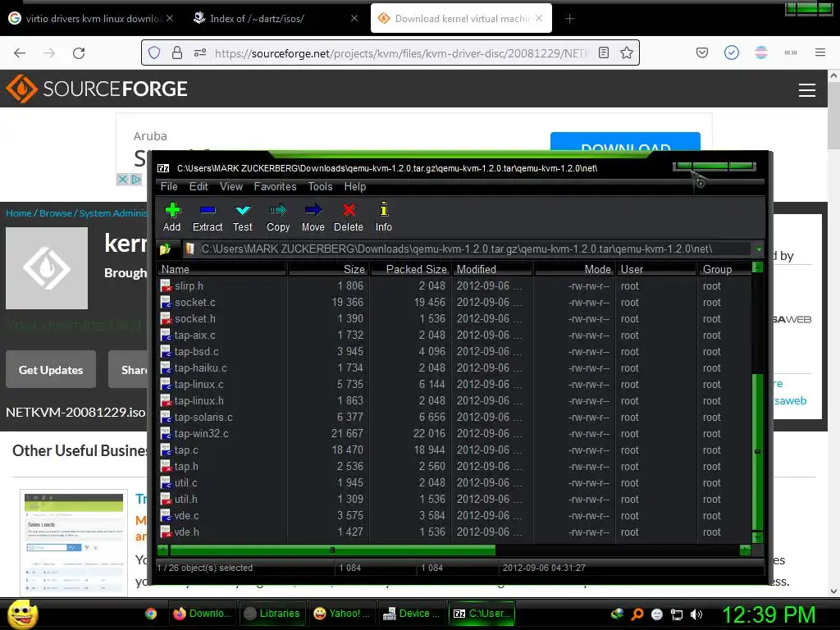This screenshot has width=840, height=630.
Task: Open a new Firefox tab
Action: [569, 19]
